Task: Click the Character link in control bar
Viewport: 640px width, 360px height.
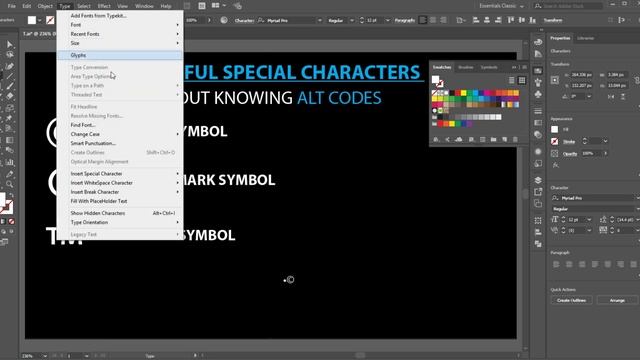Action: (244, 20)
